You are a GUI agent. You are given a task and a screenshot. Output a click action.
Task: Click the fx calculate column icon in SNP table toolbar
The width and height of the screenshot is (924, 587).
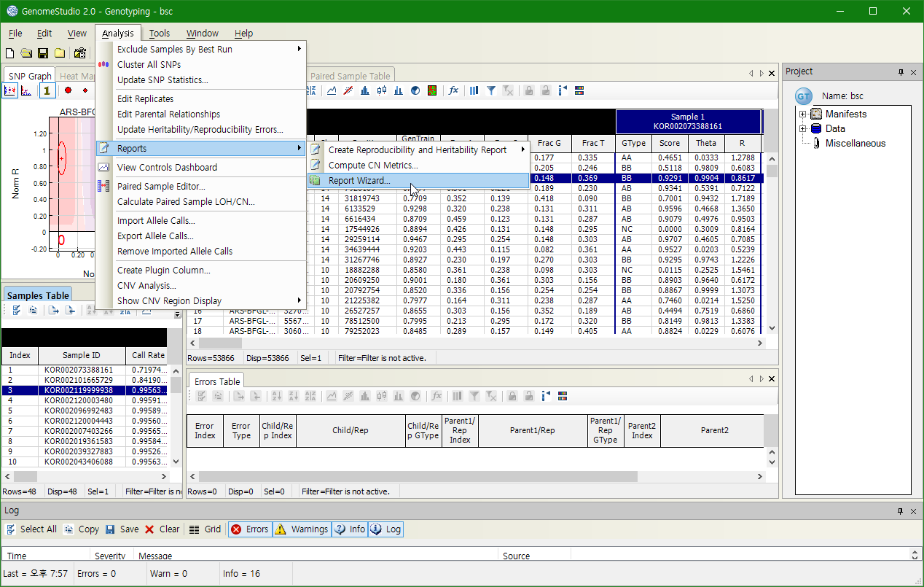(x=453, y=90)
